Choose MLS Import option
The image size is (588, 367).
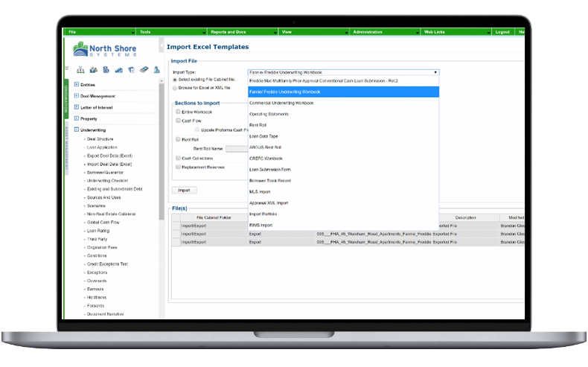[x=344, y=192]
